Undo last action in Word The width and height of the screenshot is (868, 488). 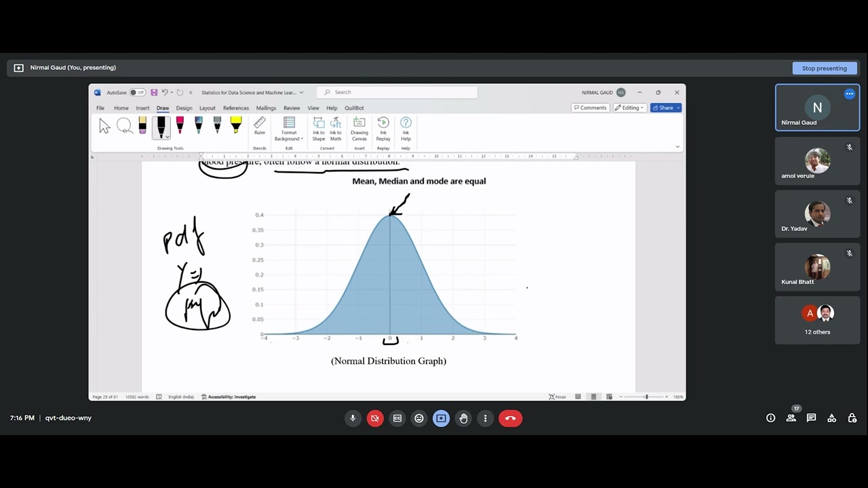(x=165, y=92)
